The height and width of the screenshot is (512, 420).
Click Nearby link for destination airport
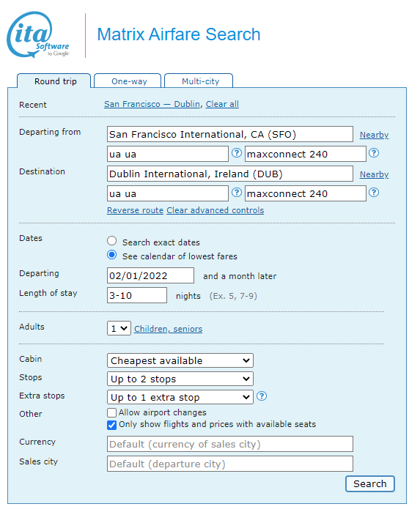pos(375,174)
